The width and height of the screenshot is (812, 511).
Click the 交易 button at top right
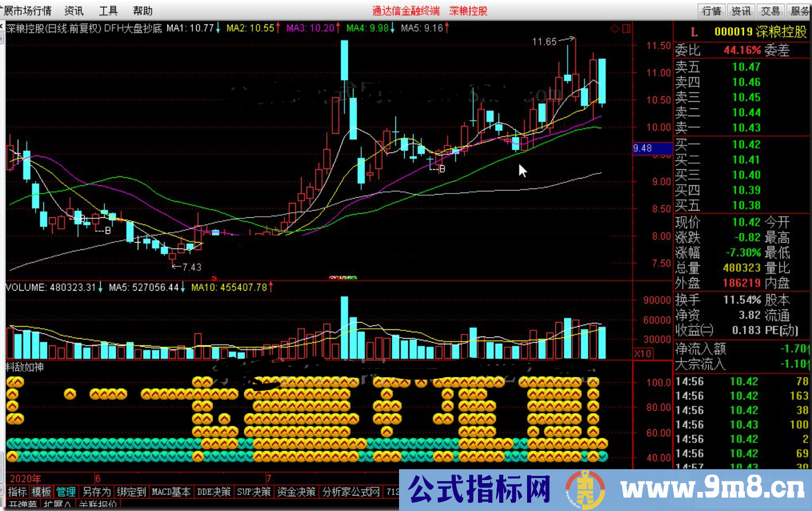(770, 11)
